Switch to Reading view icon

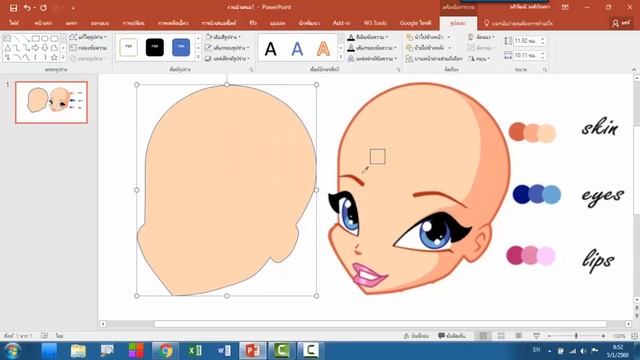pyautogui.click(x=519, y=336)
